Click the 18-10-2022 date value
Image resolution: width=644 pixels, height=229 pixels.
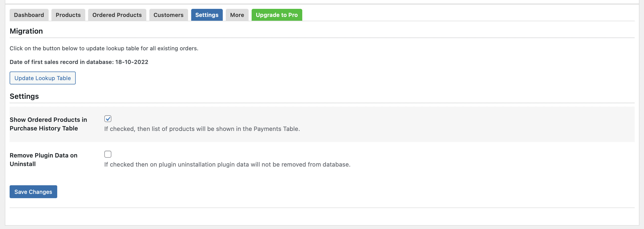(132, 62)
